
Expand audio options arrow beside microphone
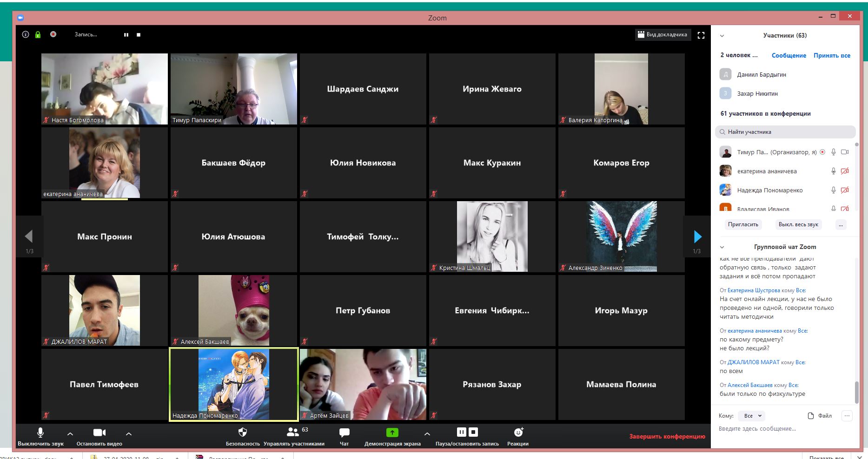(70, 433)
